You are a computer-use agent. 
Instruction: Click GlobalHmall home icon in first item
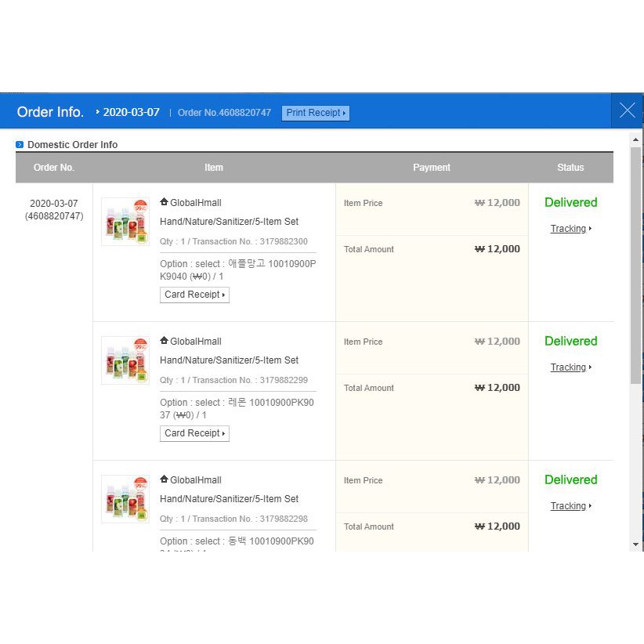click(164, 202)
